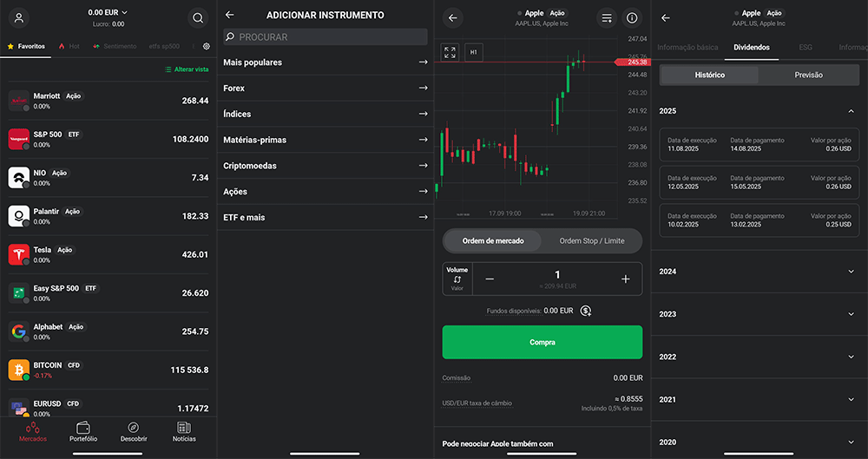Click Tesla price 426.01
Screen dimensions: 868x459
coord(194,255)
